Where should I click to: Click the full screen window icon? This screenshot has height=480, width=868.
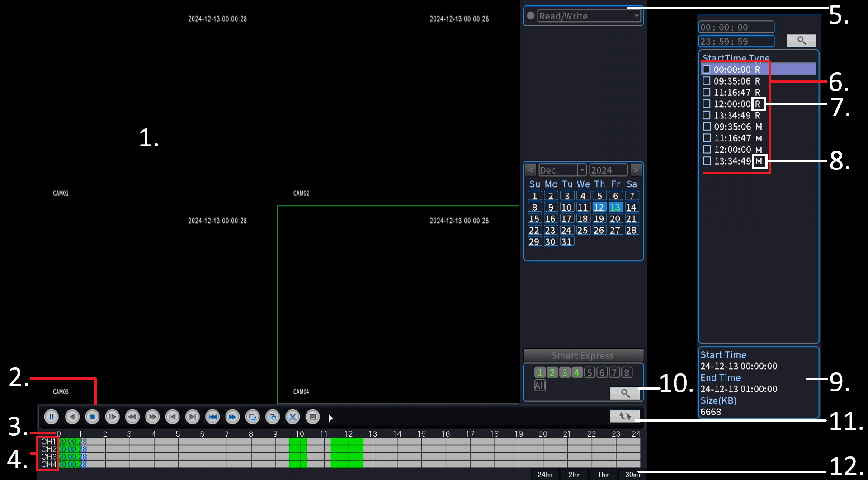(273, 417)
